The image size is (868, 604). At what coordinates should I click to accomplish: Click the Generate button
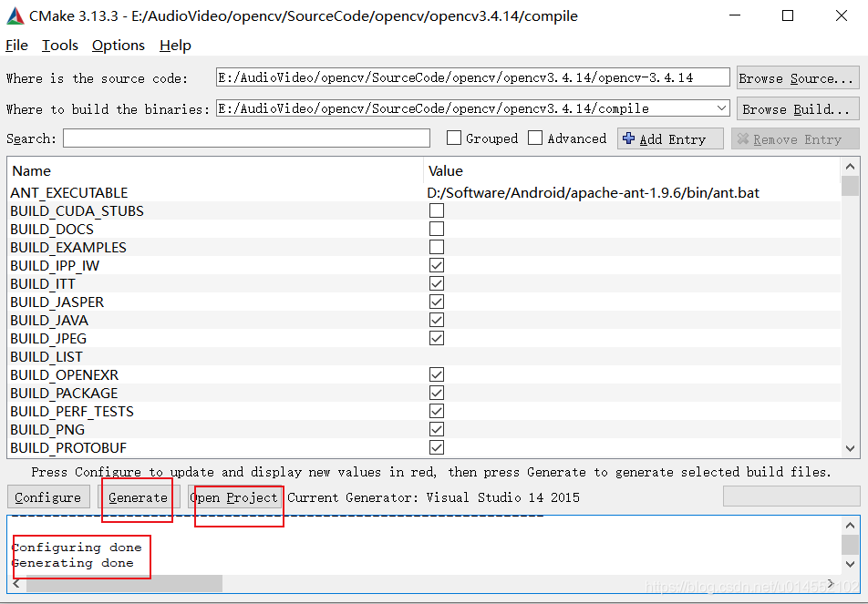pos(139,497)
